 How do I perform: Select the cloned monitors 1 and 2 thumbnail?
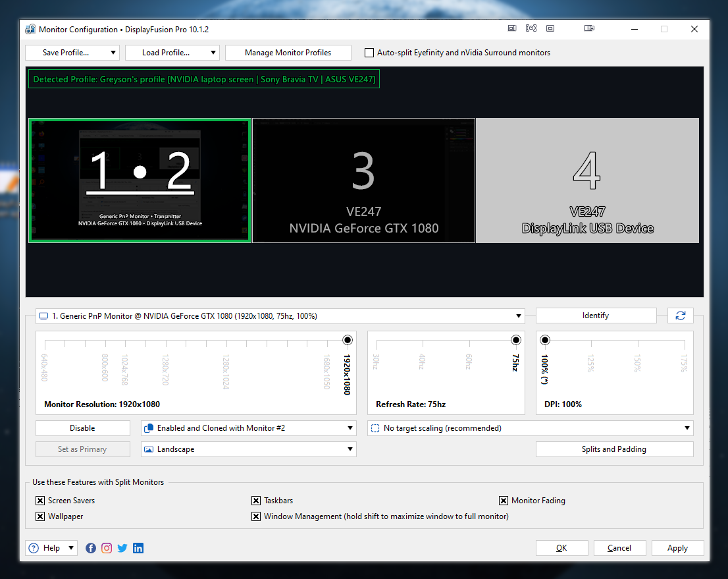pyautogui.click(x=140, y=180)
